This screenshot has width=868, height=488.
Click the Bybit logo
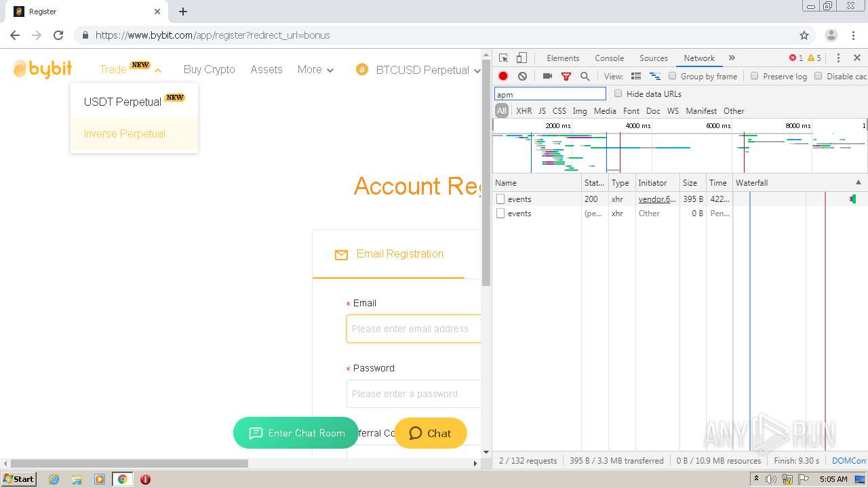click(43, 69)
